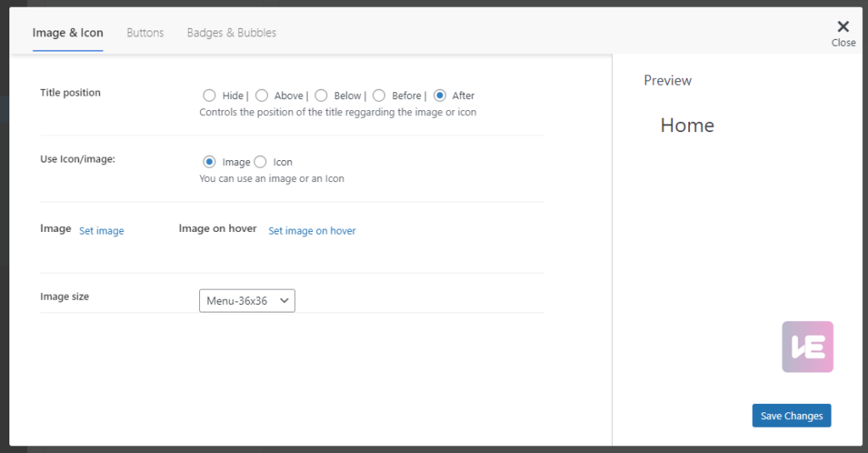
Task: Select the Hide title position radio button
Action: click(x=209, y=96)
